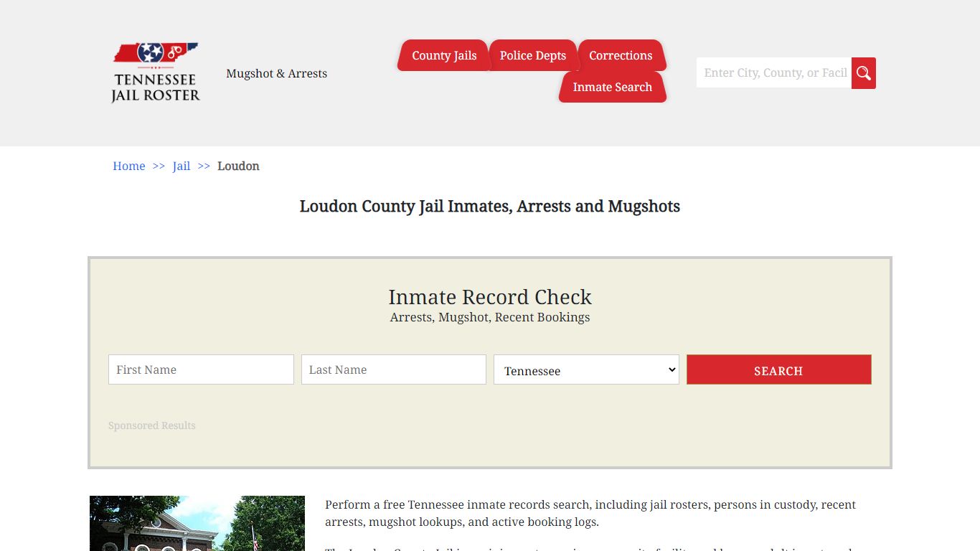
Task: Open the Tennessee state dropdown
Action: pos(586,369)
